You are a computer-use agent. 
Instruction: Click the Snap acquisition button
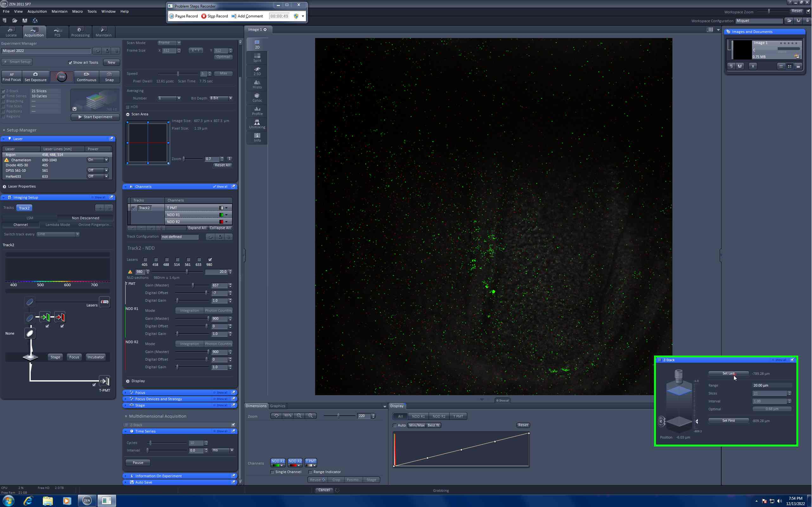(109, 76)
